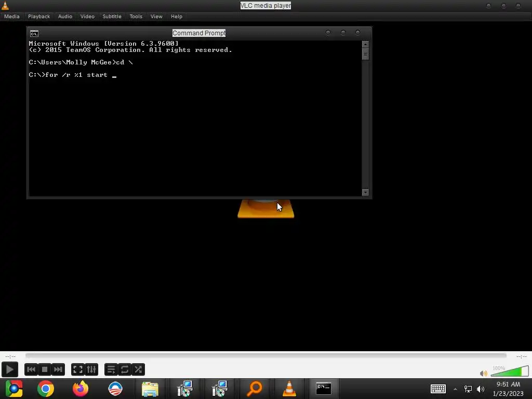Click the elapsed time label
Image resolution: width=532 pixels, height=399 pixels.
pos(10,356)
